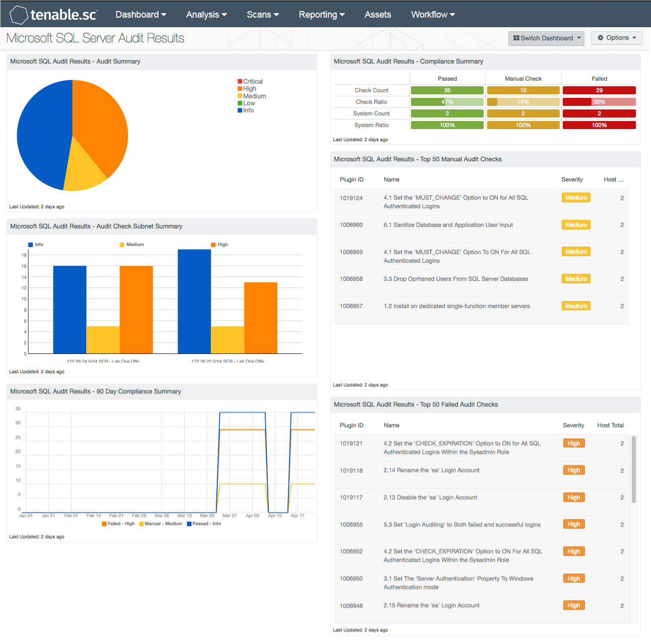651x644 pixels.
Task: Click Top 50 Failed Audit Checks panel title
Action: [x=416, y=404]
